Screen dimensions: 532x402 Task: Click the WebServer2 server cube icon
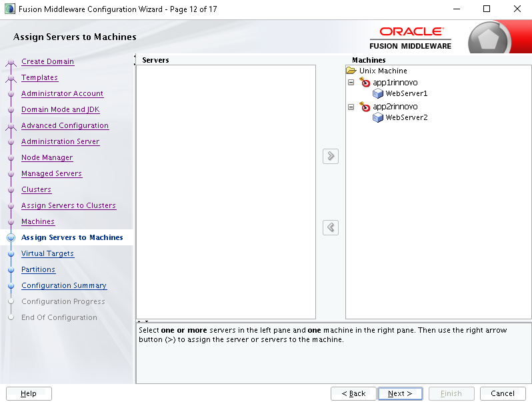coord(377,118)
